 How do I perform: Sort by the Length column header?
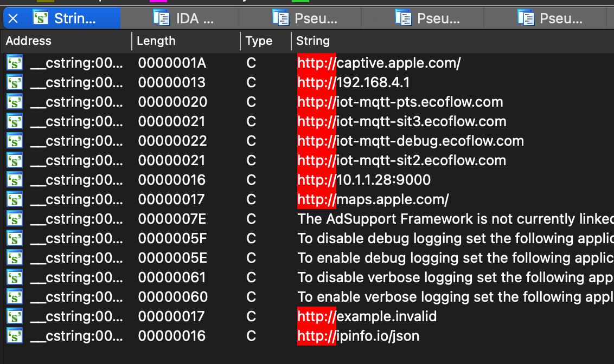pos(156,41)
